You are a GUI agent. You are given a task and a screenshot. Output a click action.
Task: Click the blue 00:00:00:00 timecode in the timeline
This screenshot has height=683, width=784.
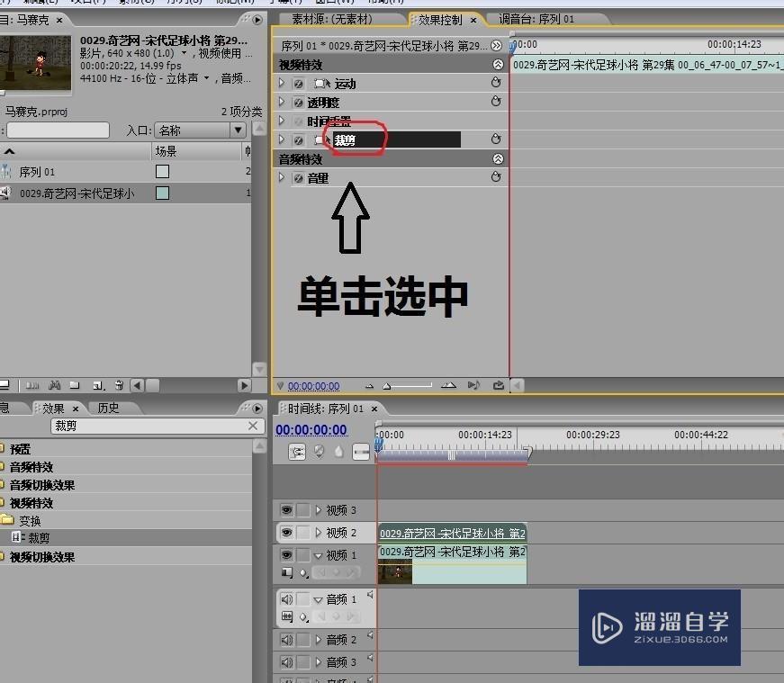(x=311, y=429)
